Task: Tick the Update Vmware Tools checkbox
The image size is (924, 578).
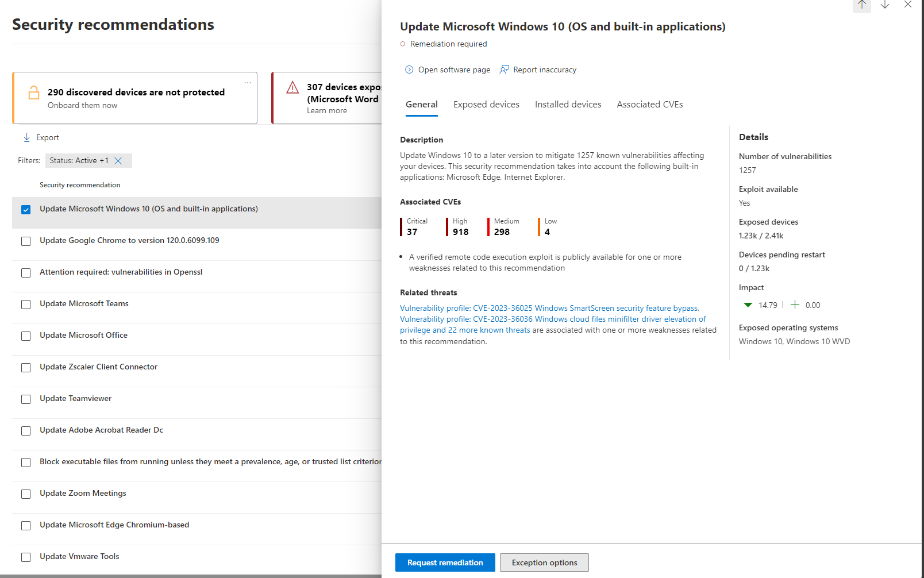Action: 26,557
